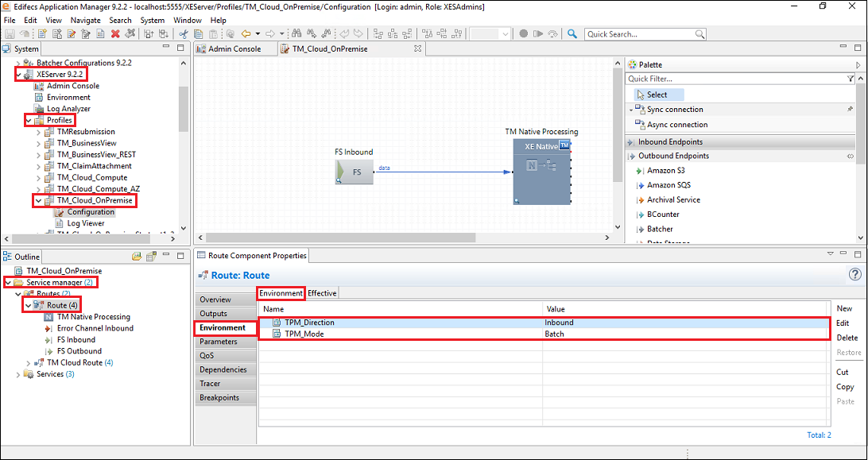Open Log Viewer under TM_Cloud_OnPremise
868x460 pixels.
coord(79,223)
